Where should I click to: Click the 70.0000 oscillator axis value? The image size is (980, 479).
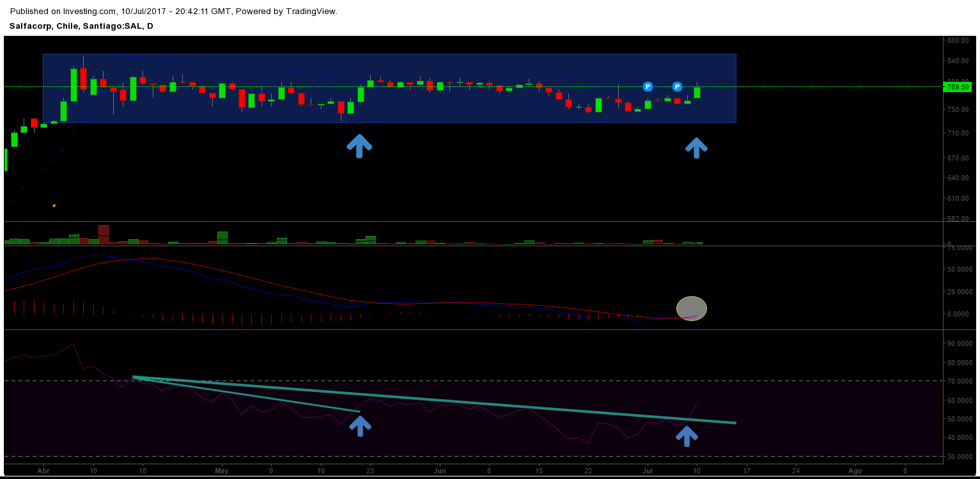(959, 382)
